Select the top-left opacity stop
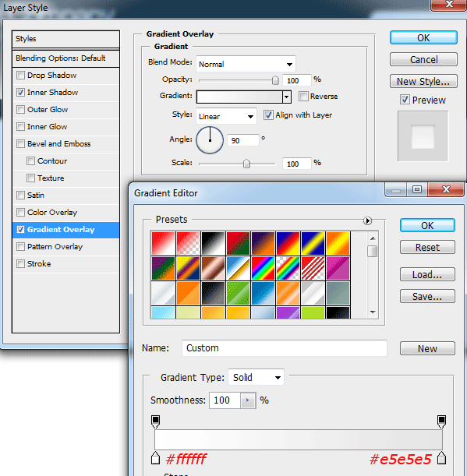The image size is (467, 476). (x=156, y=421)
